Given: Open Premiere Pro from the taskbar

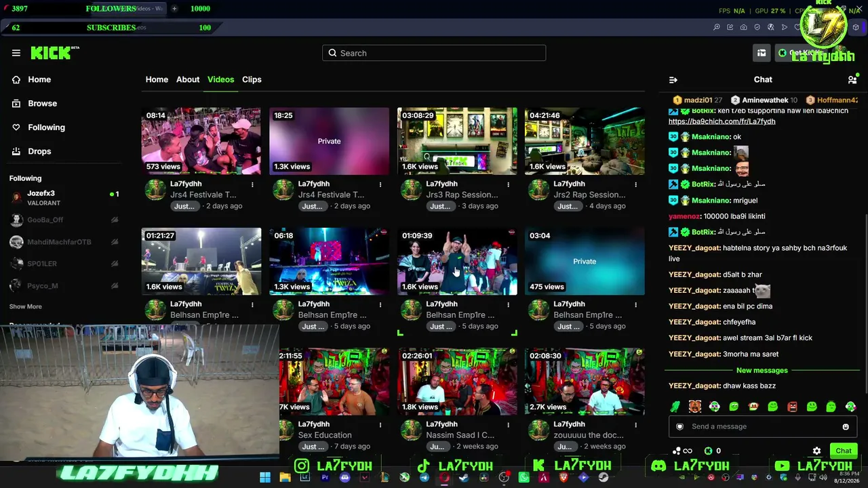Looking at the screenshot, I should coord(325,477).
